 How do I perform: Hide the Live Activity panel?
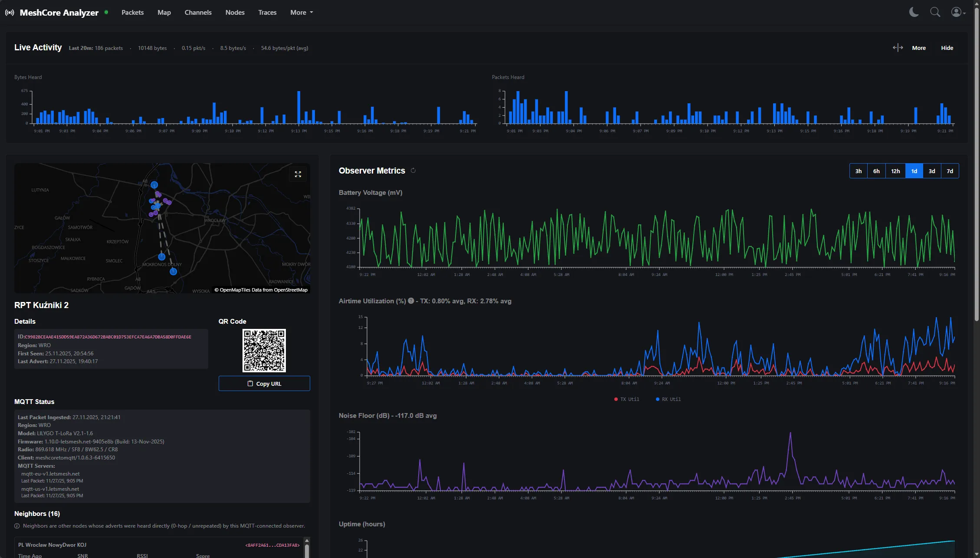947,48
